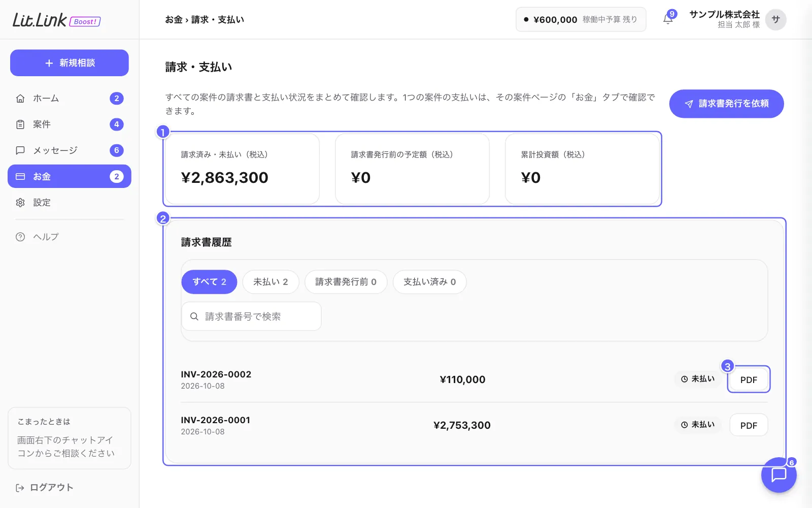Viewport: 812px width, 508px height.
Task: Click the 請求済み・未払い ¥2,863,300 card
Action: pos(242,169)
